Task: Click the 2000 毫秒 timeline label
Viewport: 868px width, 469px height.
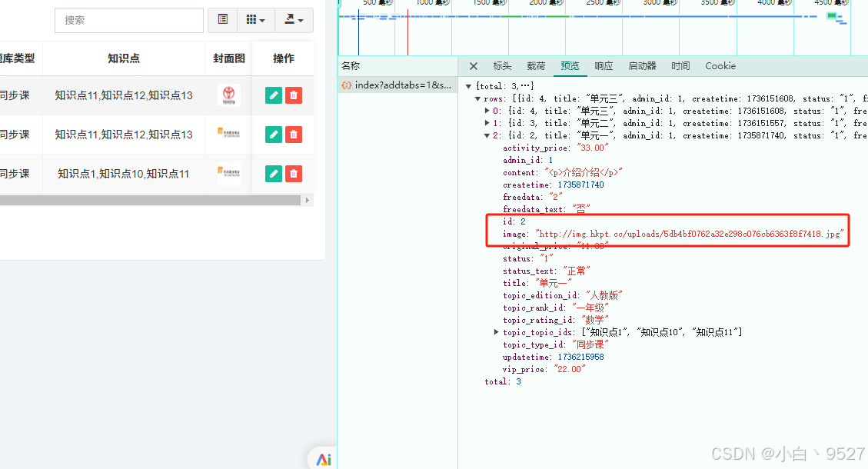Action: pos(546,3)
